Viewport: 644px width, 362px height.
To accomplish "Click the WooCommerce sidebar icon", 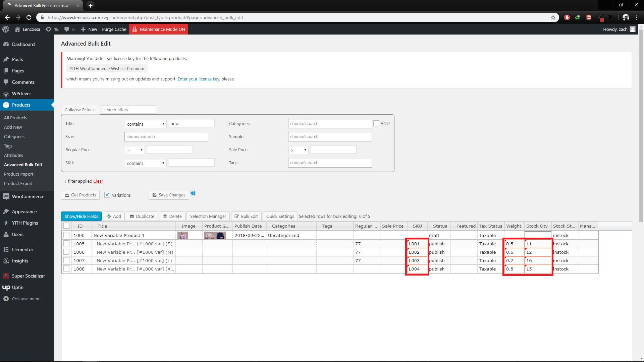I will (x=6, y=196).
